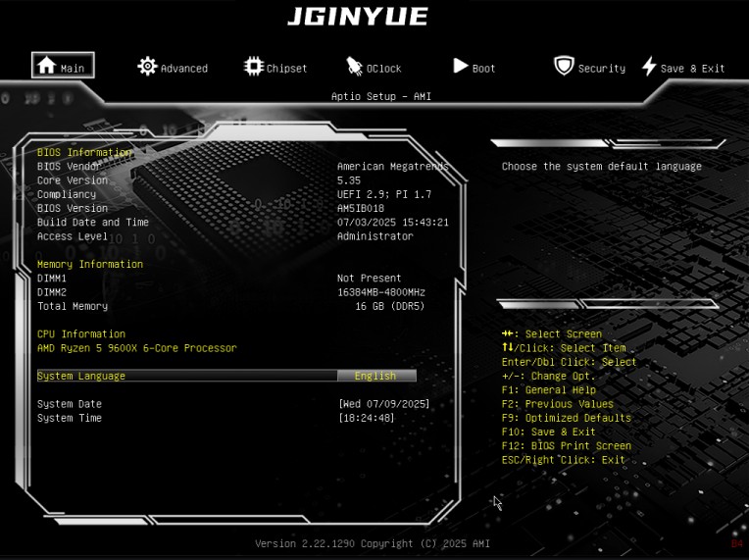Click the 07/03/2025 15:43:21 build value
Viewport: 749px width, 560px height.
coord(393,223)
